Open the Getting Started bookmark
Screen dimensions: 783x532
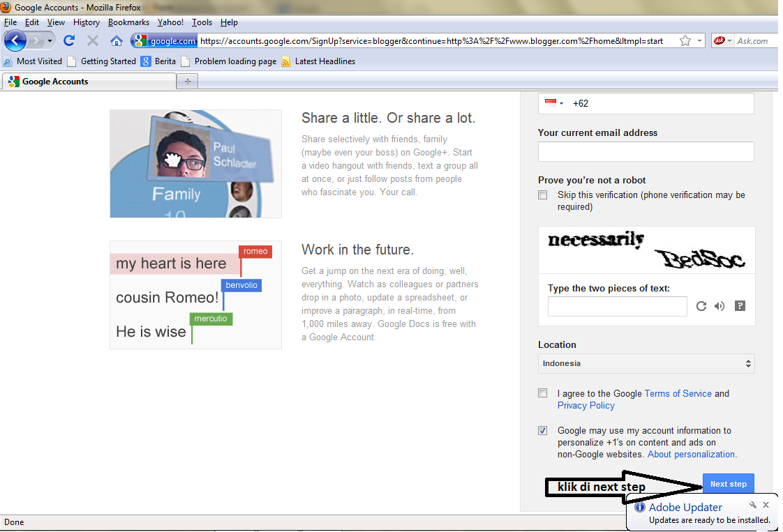(x=102, y=61)
